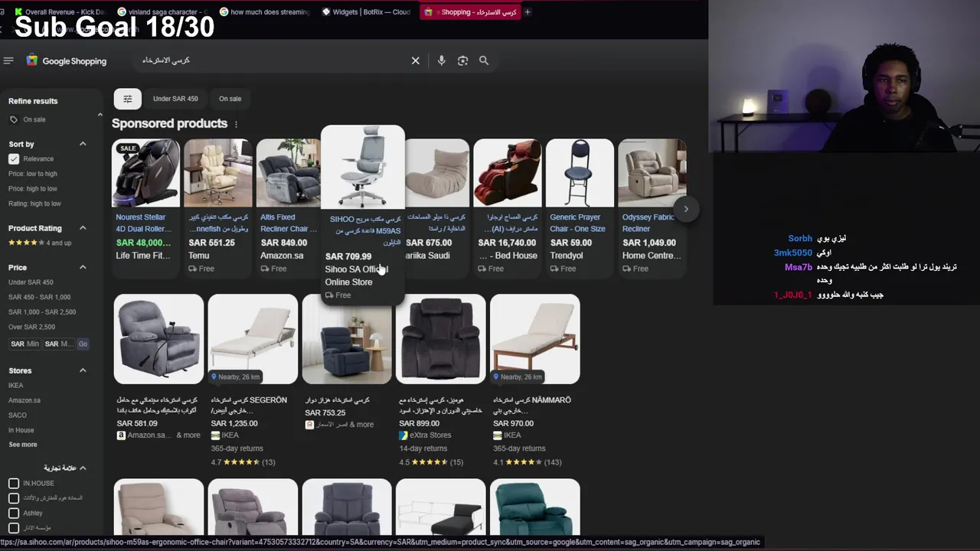Collapse the Refine results panel
Screen dimensions: 980x551
(100, 115)
